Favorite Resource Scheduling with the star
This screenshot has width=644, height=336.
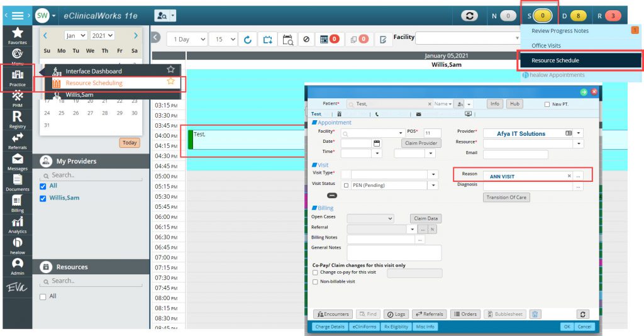(170, 81)
